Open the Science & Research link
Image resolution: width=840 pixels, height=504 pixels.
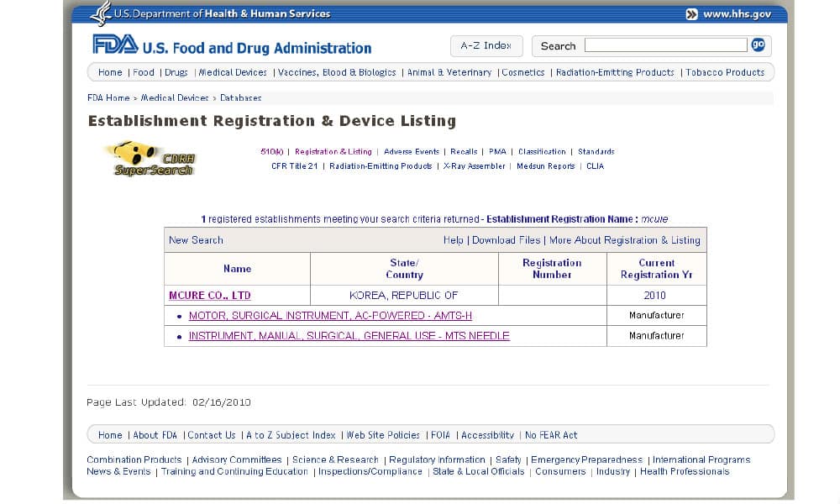[335, 460]
